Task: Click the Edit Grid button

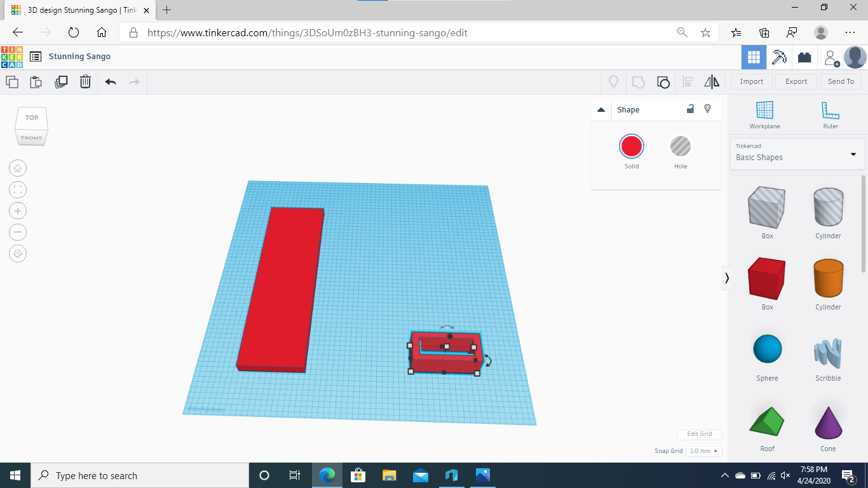Action: (x=699, y=434)
